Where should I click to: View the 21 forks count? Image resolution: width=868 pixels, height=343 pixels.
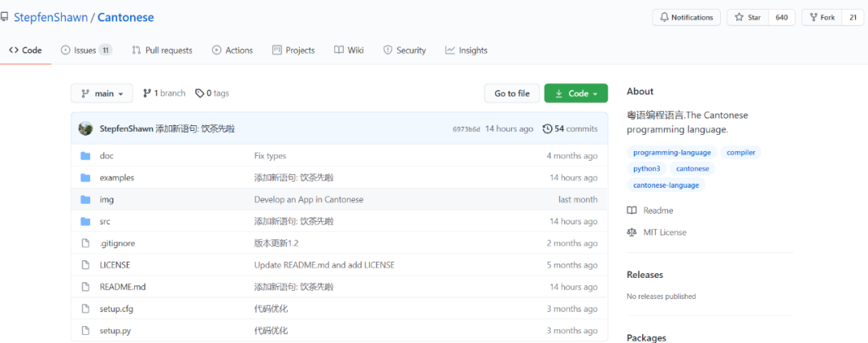[853, 17]
